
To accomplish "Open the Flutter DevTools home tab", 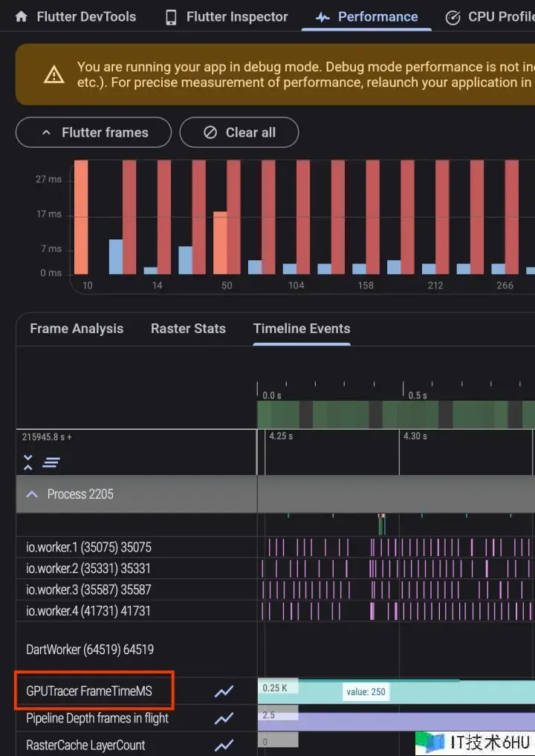I will 75,16.
